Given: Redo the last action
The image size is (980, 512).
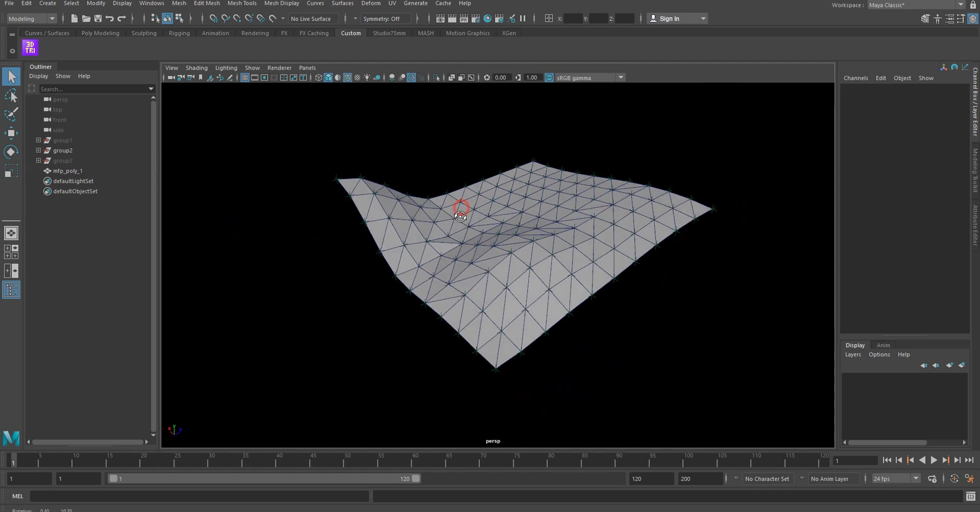Looking at the screenshot, I should (121, 18).
